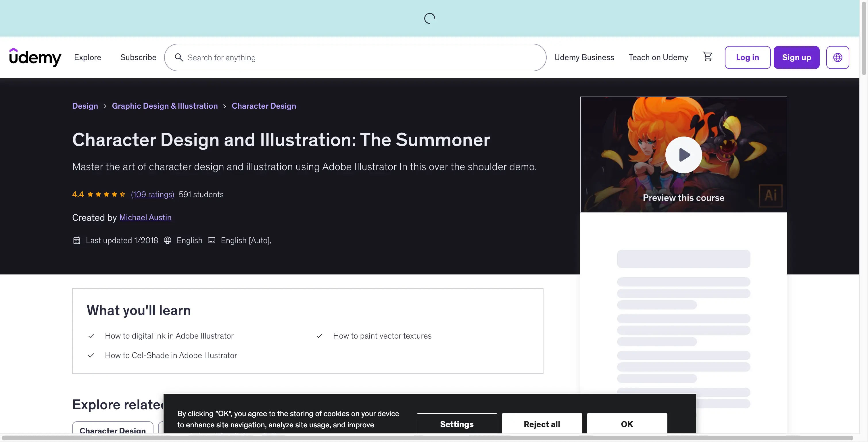Open the Explore menu
868x442 pixels.
[88, 57]
